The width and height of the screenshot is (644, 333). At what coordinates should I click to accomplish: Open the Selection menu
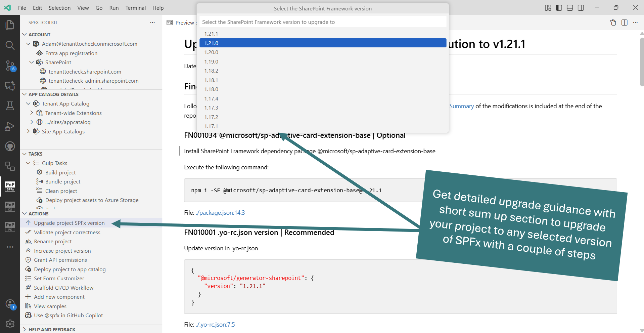[x=59, y=8]
